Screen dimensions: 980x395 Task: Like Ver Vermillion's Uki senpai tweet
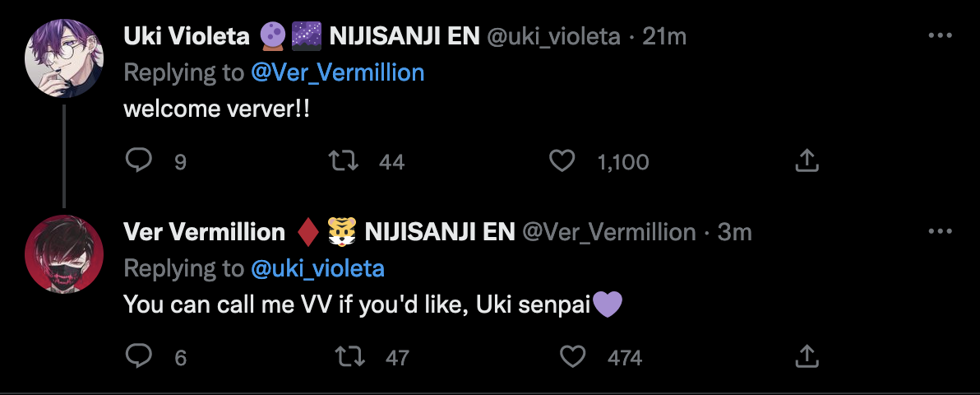point(571,356)
